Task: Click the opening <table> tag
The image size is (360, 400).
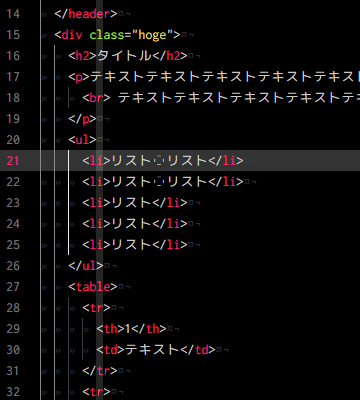Action: [93, 287]
